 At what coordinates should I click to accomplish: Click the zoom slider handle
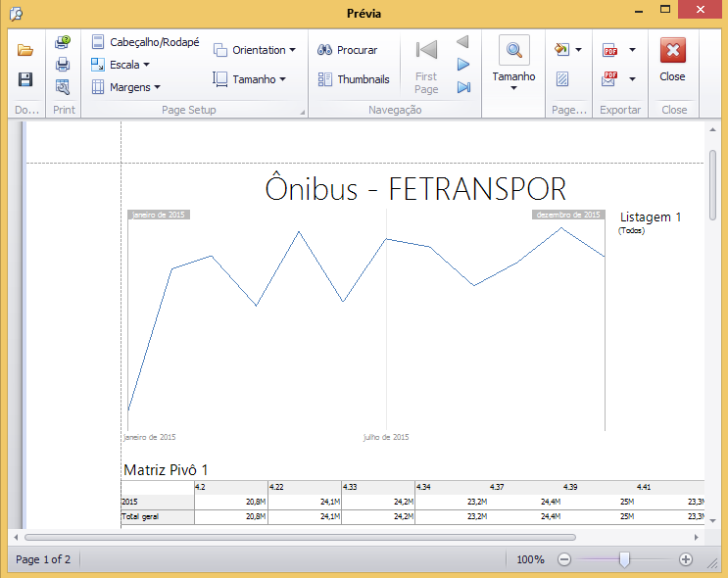(624, 559)
